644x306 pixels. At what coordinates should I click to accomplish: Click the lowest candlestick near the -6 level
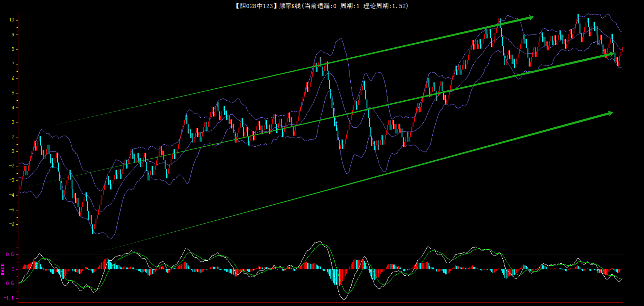click(93, 229)
